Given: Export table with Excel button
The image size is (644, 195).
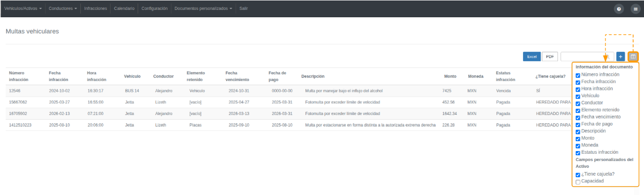Looking at the screenshot, I should click(x=532, y=56).
